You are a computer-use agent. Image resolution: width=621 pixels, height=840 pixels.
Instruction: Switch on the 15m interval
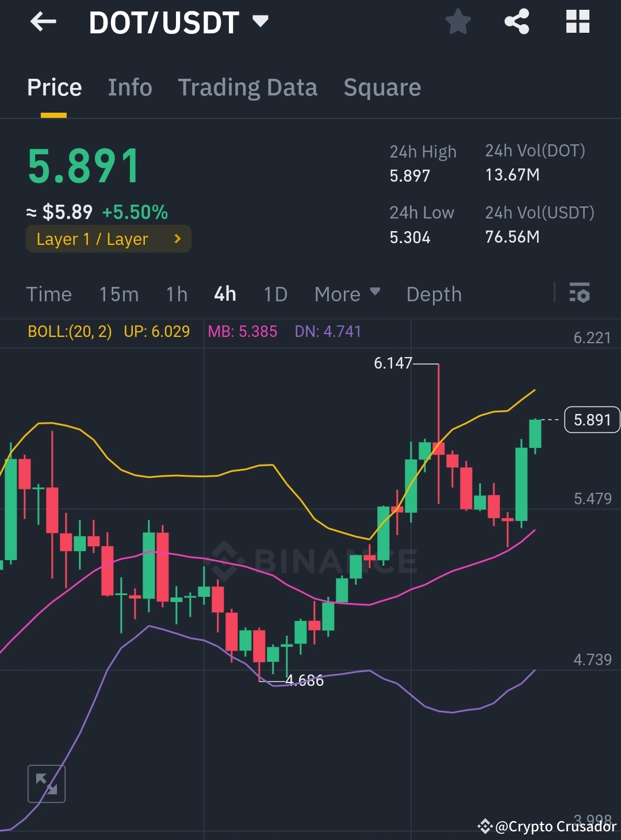click(x=118, y=294)
